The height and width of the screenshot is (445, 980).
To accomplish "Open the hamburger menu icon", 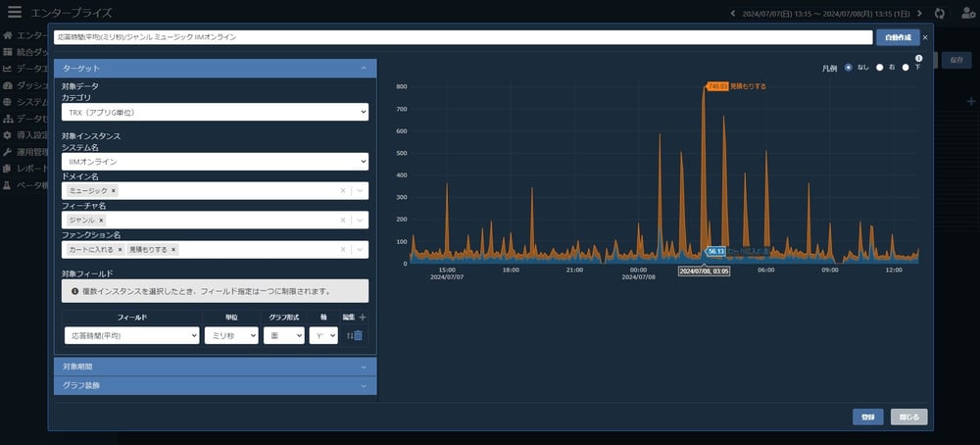I will pos(14,13).
